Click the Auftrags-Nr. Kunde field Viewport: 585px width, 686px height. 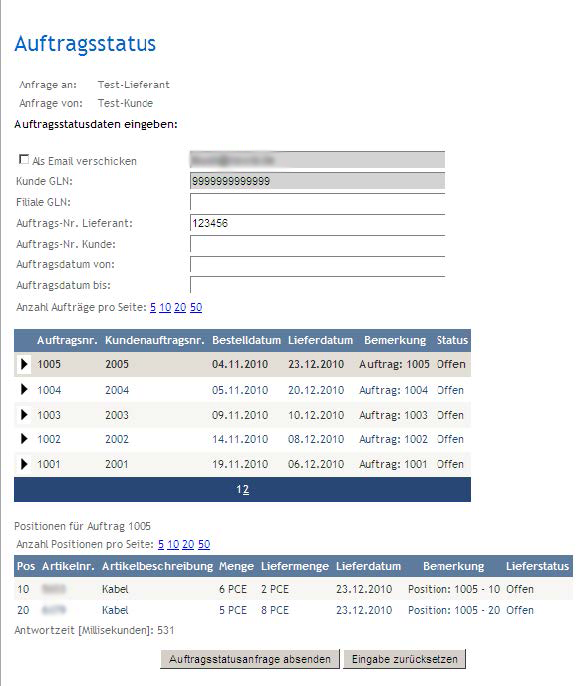tap(317, 244)
